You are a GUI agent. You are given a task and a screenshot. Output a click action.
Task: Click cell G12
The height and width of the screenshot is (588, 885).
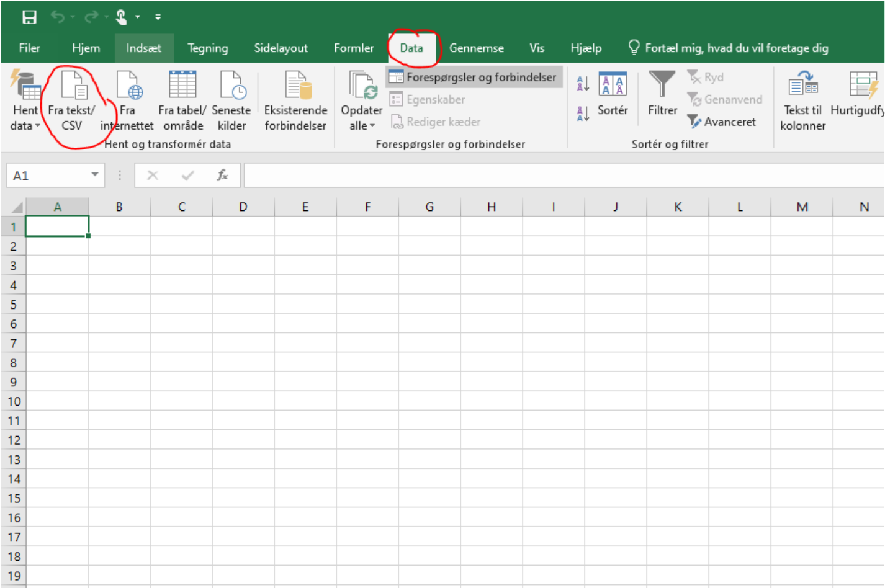(x=429, y=440)
